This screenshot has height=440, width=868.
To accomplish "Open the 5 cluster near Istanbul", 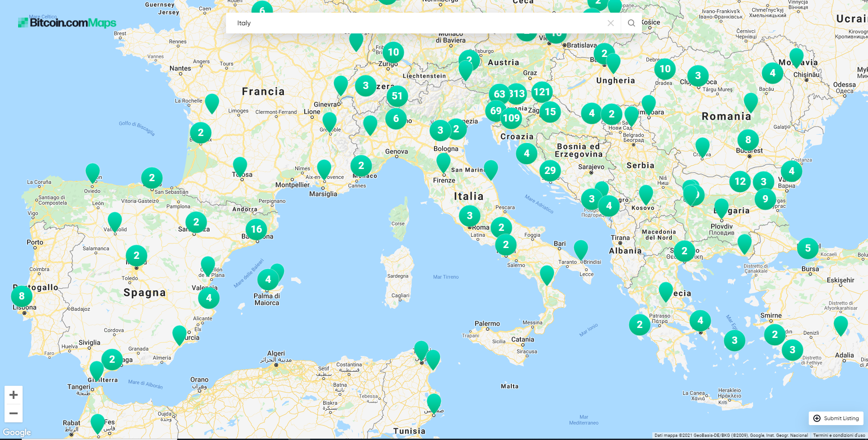I will tap(808, 248).
